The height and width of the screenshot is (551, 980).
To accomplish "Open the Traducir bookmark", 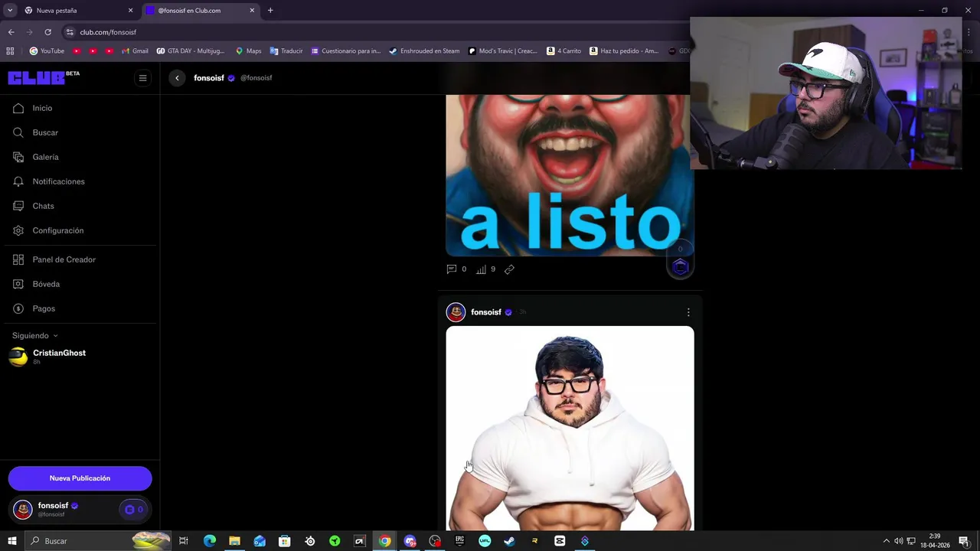I will coord(286,51).
